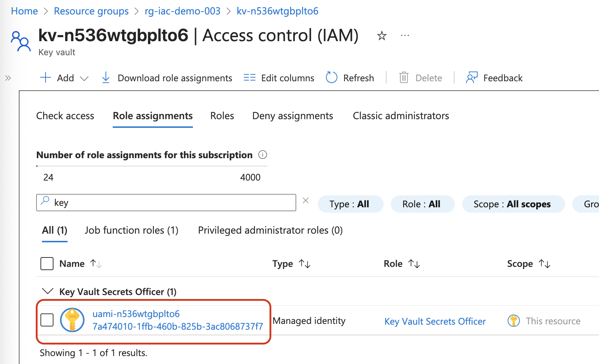Image resolution: width=599 pixels, height=364 pixels.
Task: Clear the search box with X icon
Action: [x=306, y=200]
